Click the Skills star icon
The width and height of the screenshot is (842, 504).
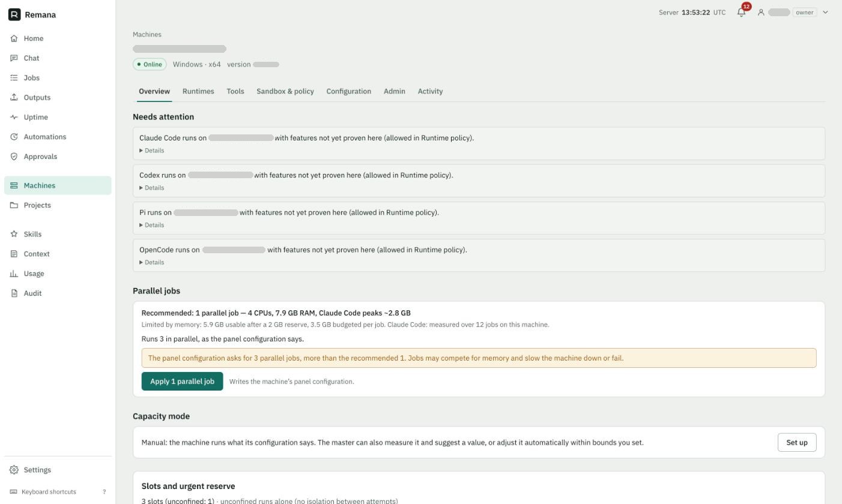(x=14, y=234)
